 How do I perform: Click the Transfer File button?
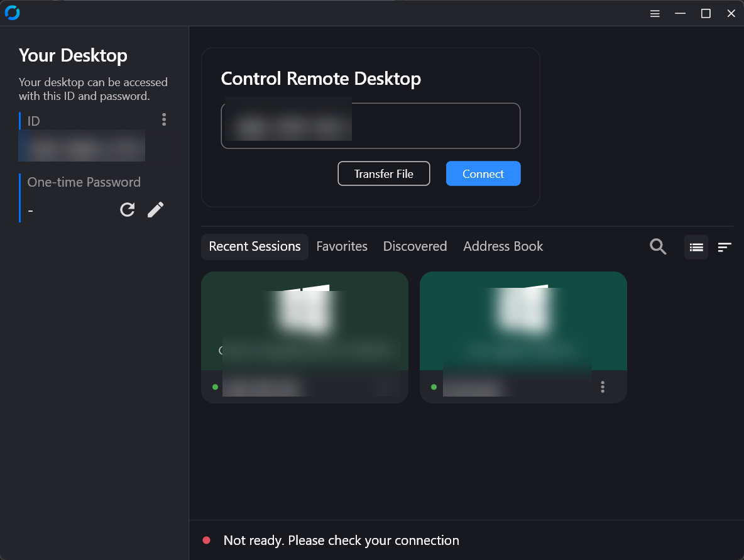[383, 173]
